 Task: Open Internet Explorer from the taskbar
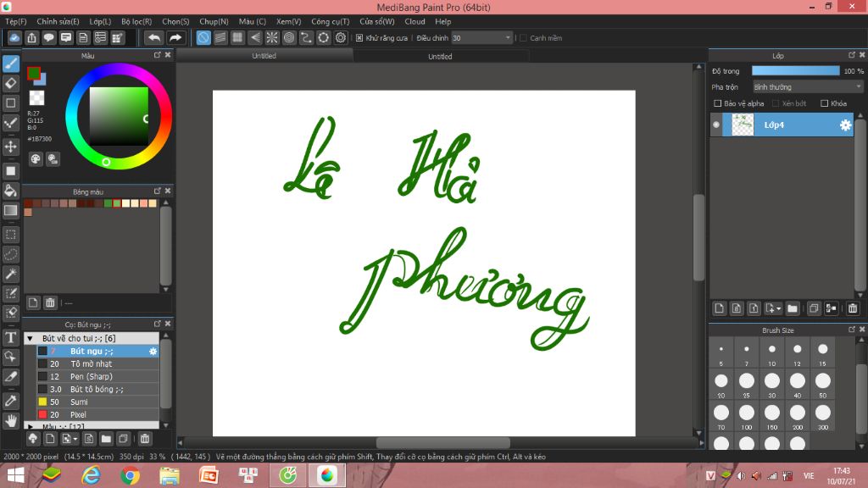coord(91,475)
